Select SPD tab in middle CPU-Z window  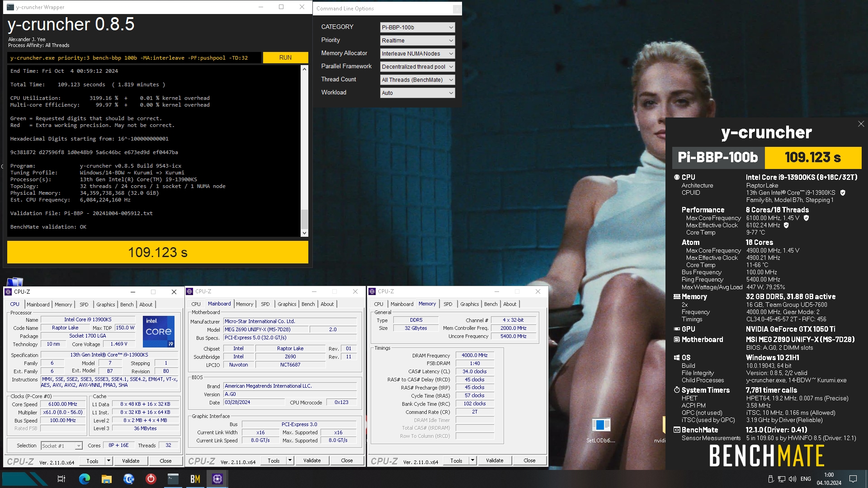point(265,304)
